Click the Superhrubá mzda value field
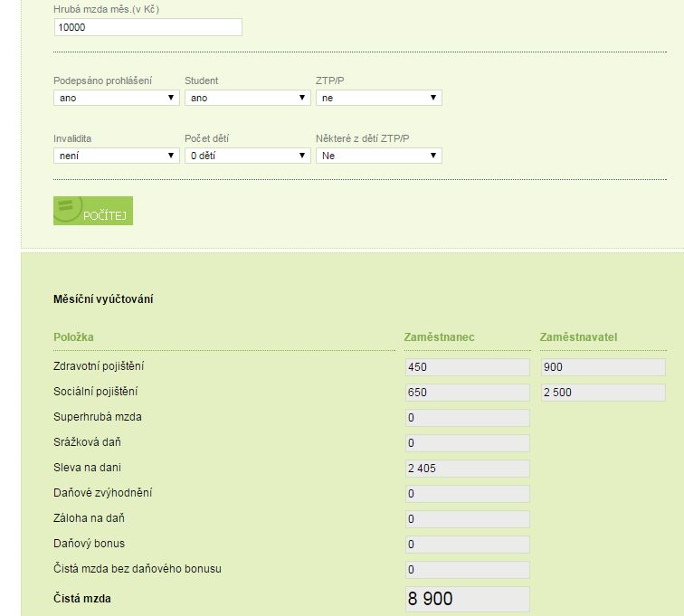 click(x=466, y=418)
